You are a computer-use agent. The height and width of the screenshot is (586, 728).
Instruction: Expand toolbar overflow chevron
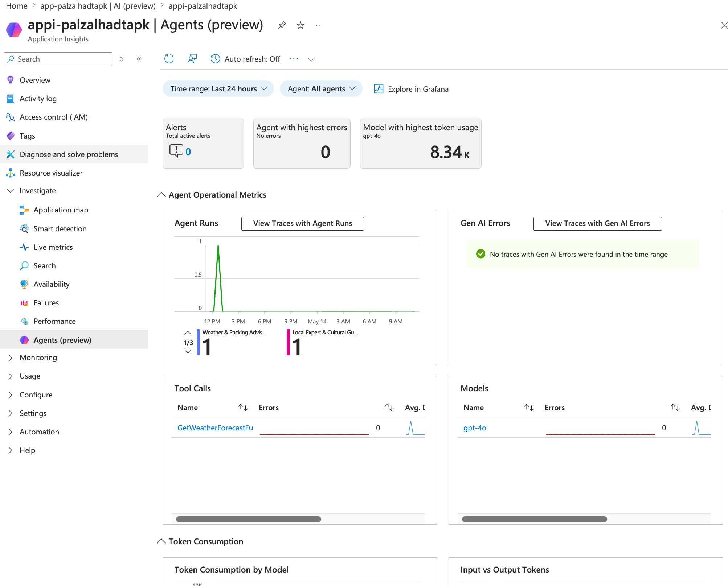(x=311, y=59)
